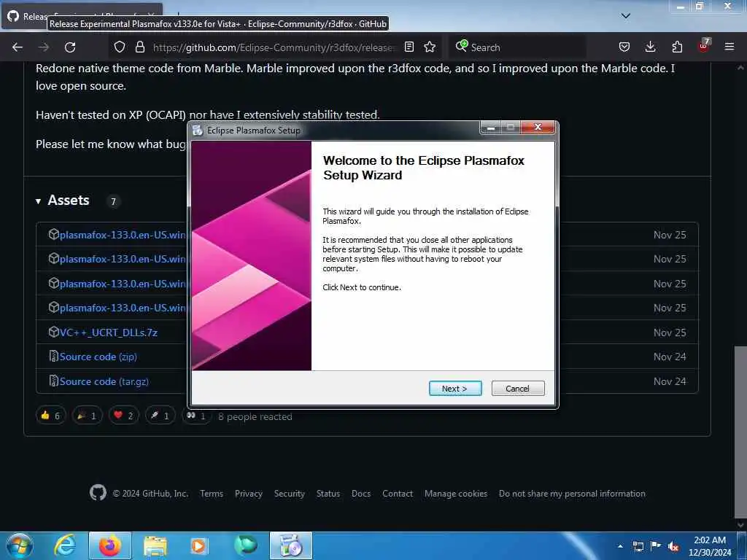Open the Contact footer link
The image size is (747, 560).
pos(398,494)
